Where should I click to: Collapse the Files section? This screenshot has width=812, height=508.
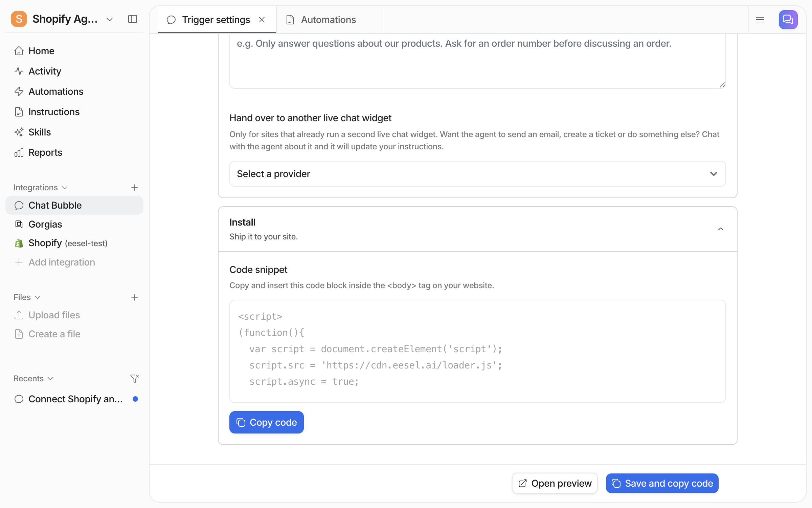pyautogui.click(x=27, y=297)
